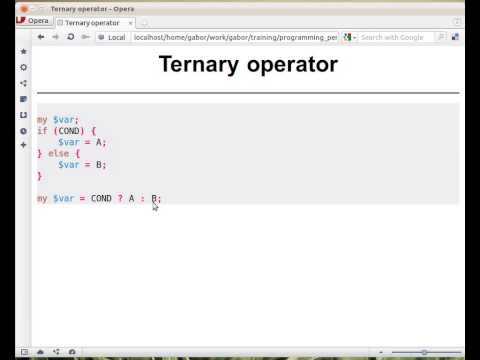Click the '$var = B;' code line
Screen dimensions: 480x360
coord(82,165)
